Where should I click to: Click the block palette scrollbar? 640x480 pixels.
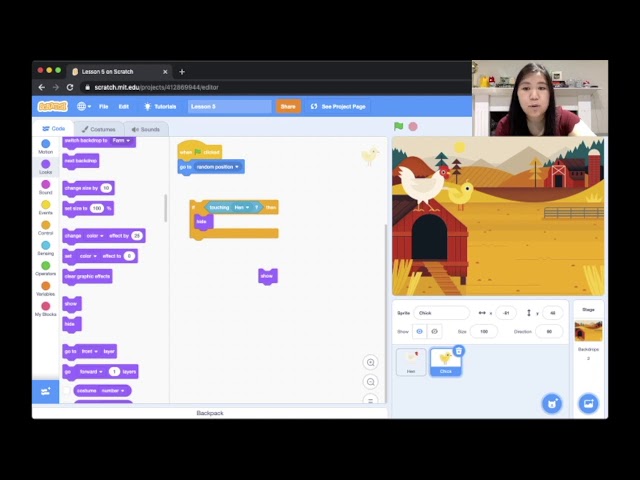(165, 208)
